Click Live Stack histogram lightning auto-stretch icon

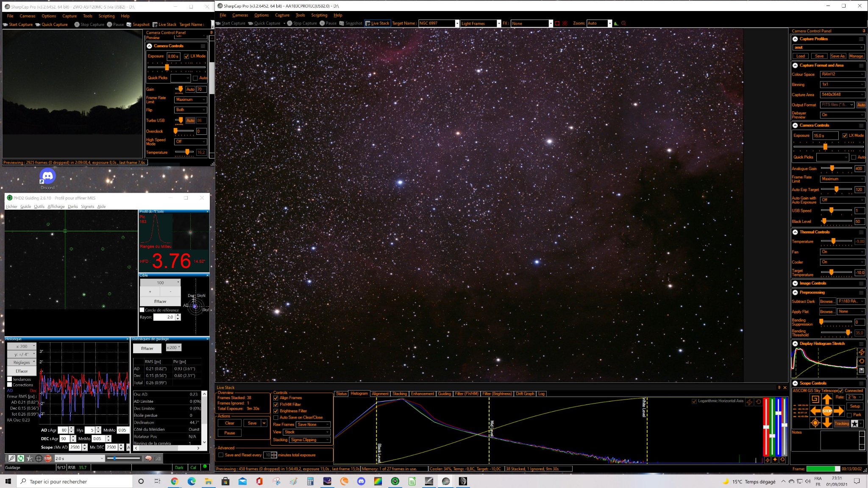(749, 402)
